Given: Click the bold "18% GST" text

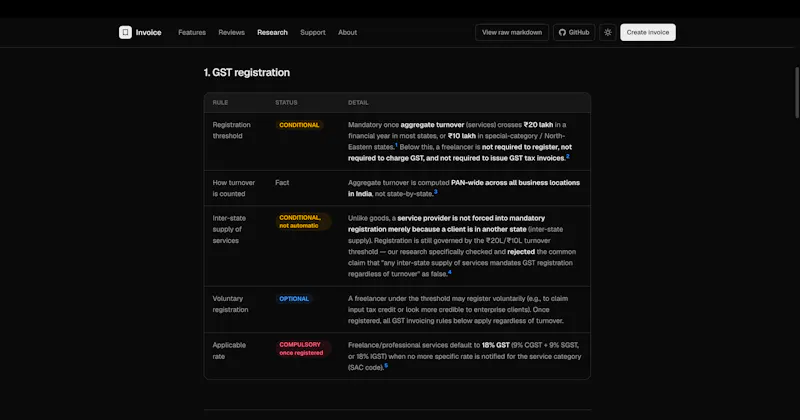Looking at the screenshot, I should 495,345.
